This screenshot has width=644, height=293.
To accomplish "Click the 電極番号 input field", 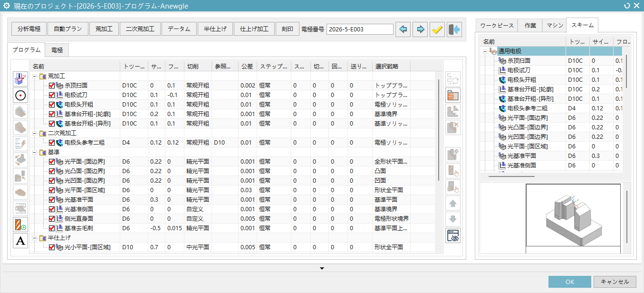I will (x=360, y=29).
